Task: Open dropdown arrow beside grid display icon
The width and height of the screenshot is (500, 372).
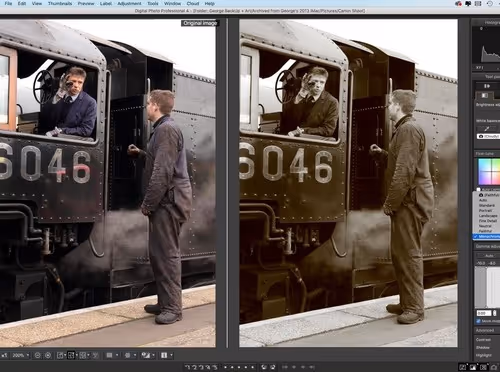Action: [88, 355]
